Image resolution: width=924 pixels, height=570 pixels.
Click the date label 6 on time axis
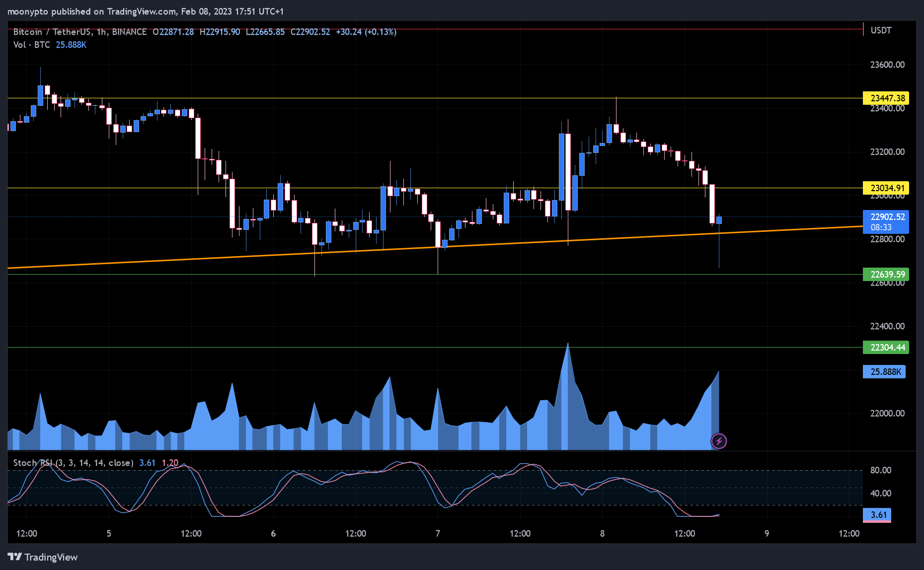tap(273, 534)
